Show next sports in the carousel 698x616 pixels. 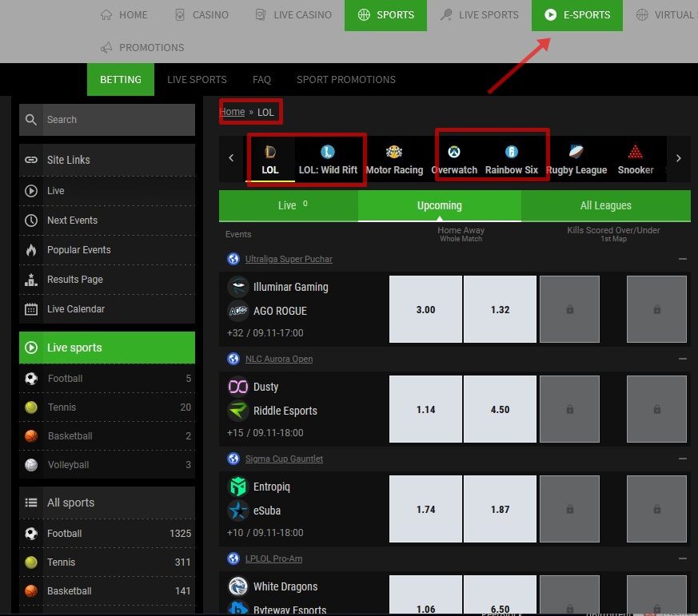tap(679, 158)
